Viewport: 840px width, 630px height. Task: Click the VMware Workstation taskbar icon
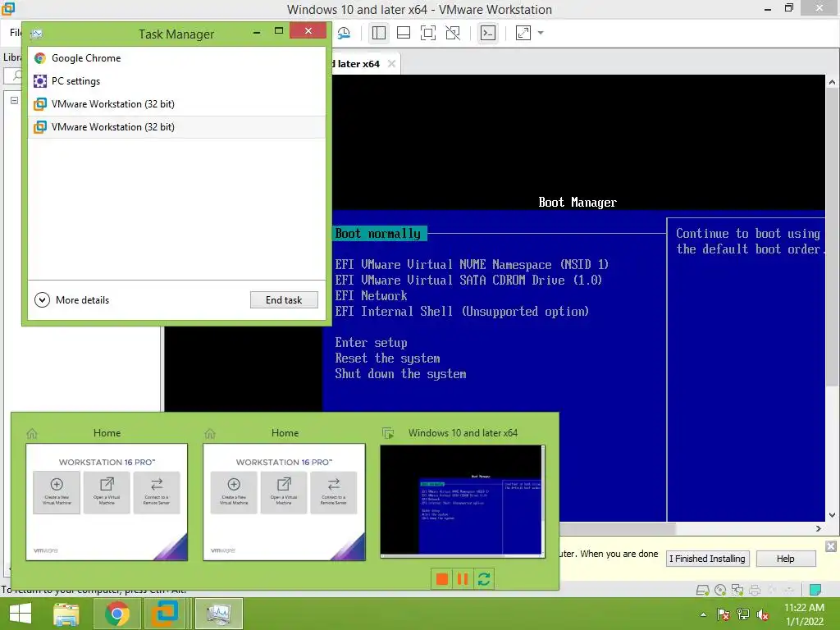164,614
